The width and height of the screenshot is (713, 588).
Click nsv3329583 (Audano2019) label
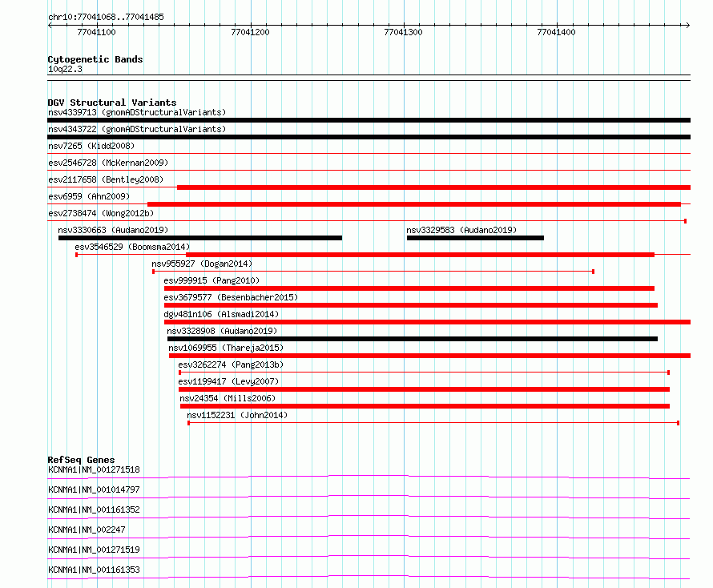(x=461, y=230)
